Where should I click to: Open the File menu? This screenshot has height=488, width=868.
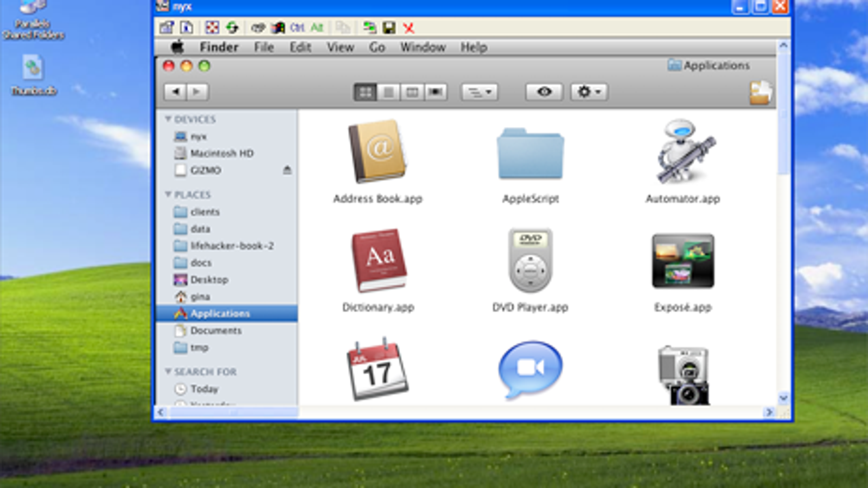coord(264,47)
